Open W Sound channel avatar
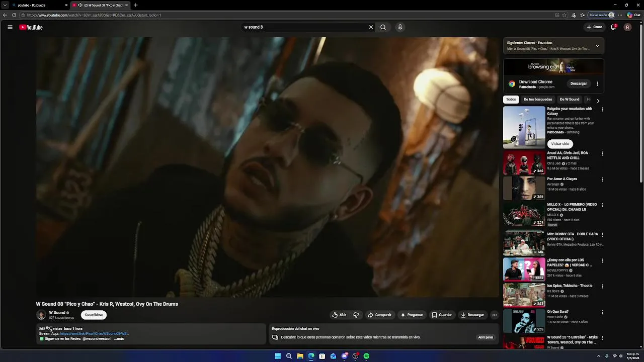The image size is (644, 362). [41, 315]
